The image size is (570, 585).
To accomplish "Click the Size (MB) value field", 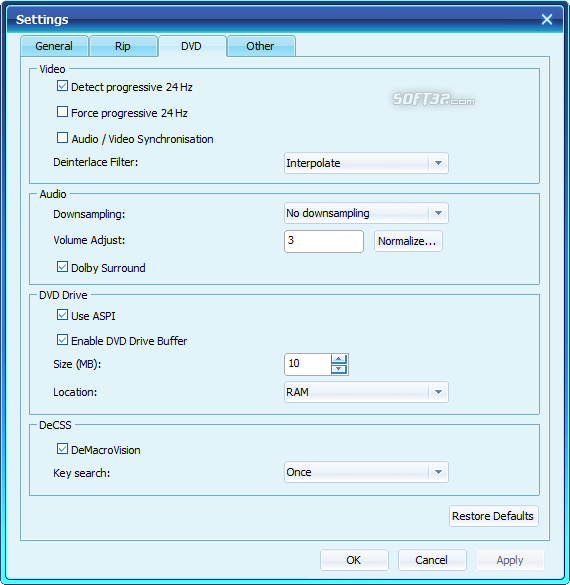I will 308,364.
